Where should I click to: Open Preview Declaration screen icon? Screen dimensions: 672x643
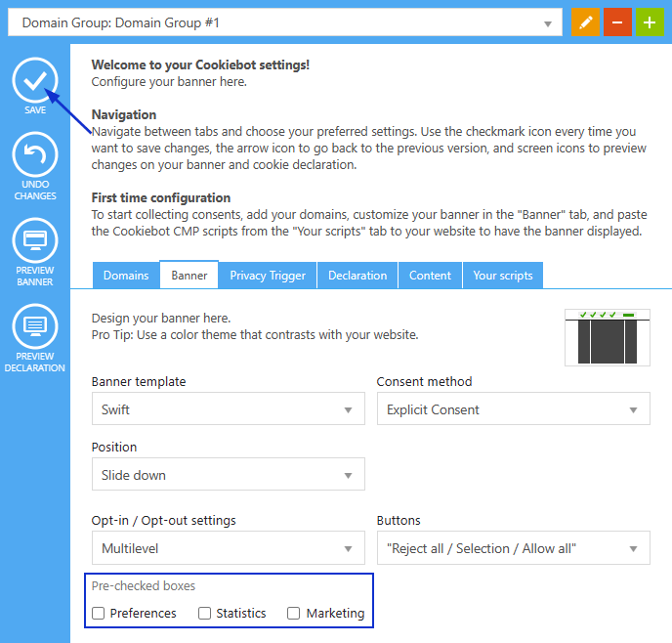(35, 326)
